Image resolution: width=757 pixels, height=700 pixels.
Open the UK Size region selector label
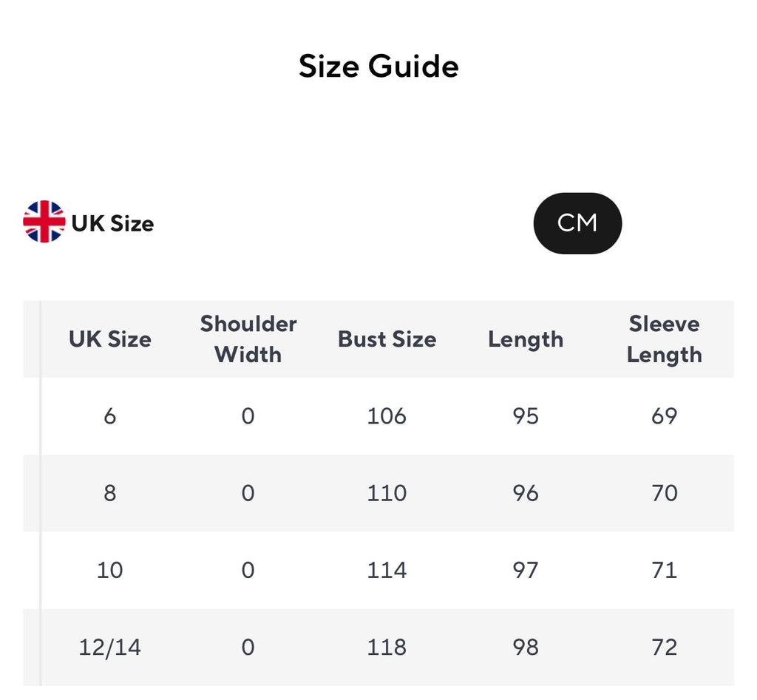(112, 223)
